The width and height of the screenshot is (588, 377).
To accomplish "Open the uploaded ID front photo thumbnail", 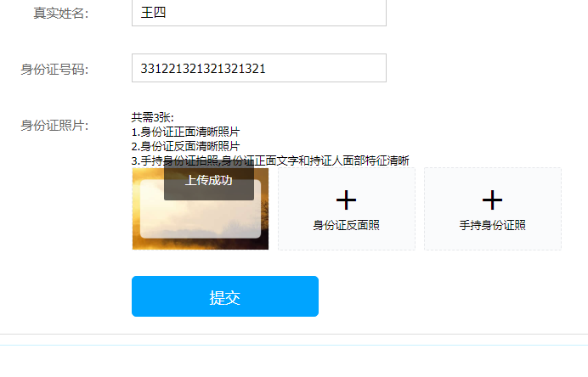I will tap(201, 209).
